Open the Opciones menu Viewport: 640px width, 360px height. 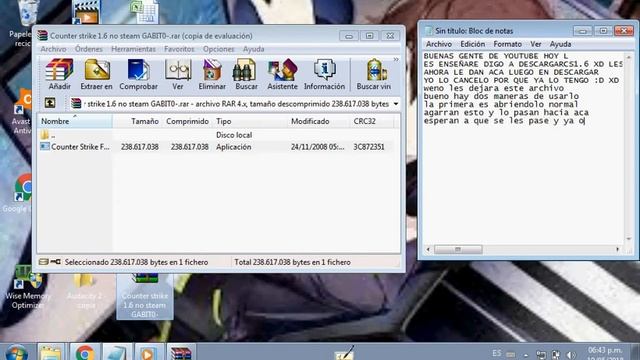click(219, 49)
